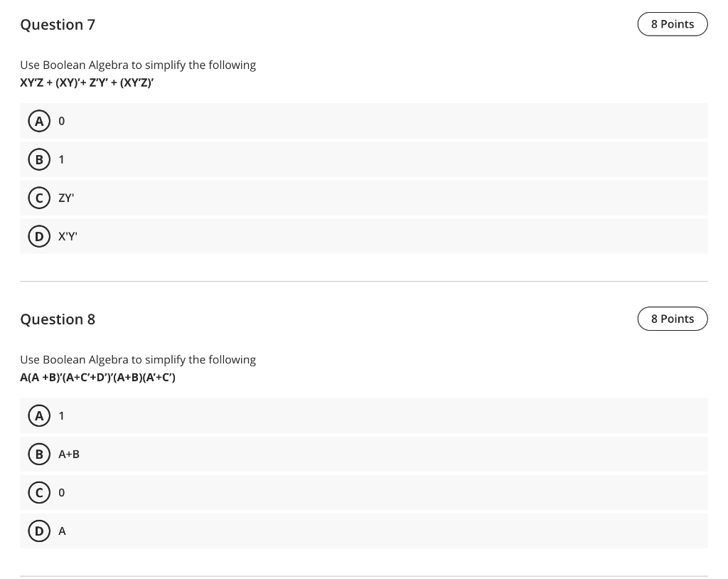Click the expression XY'Z + (XY)'+ Z'Y' + (XY'Z)'
Image resolution: width=728 pixels, height=579 pixels.
(87, 83)
